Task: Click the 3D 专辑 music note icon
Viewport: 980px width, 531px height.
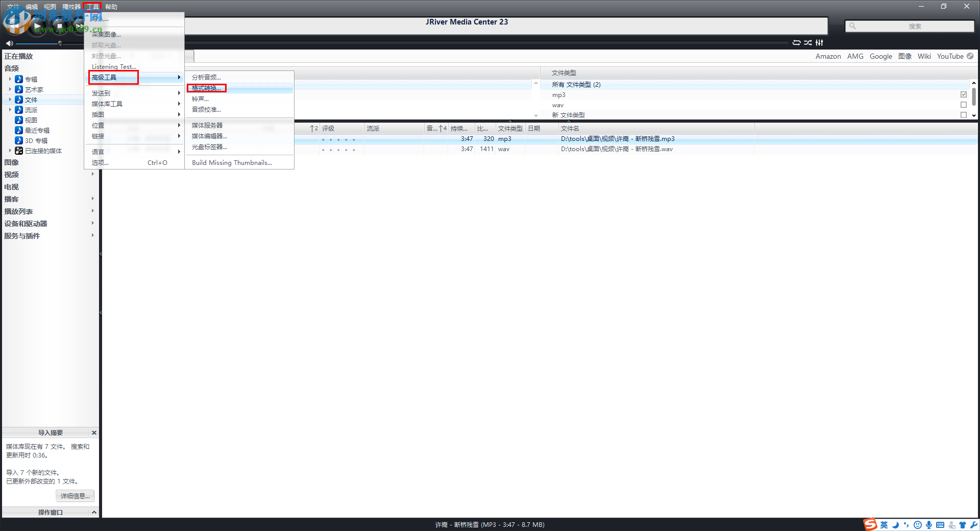Action: [19, 140]
